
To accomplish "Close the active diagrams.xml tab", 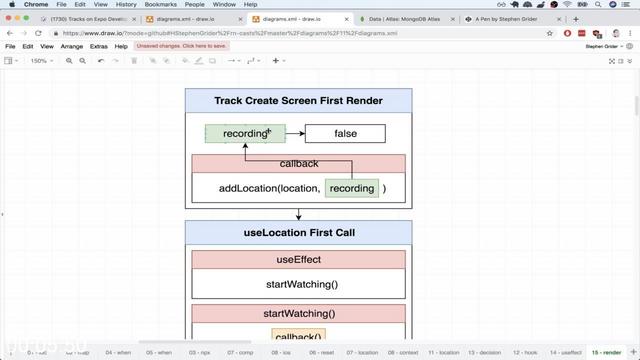I will (347, 19).
